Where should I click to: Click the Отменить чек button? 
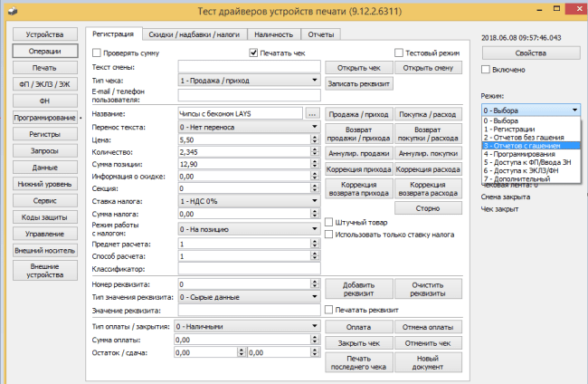(x=428, y=343)
